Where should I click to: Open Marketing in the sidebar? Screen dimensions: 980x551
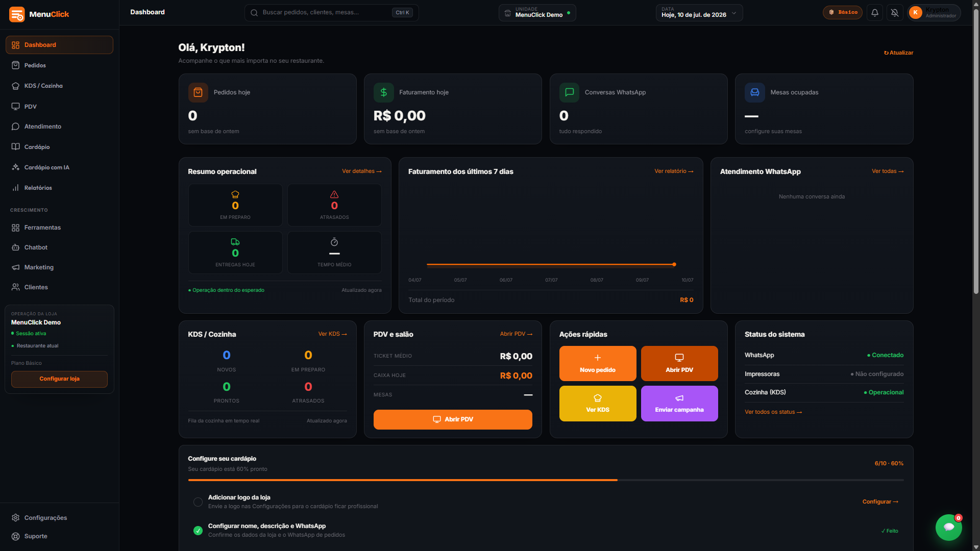coord(59,267)
